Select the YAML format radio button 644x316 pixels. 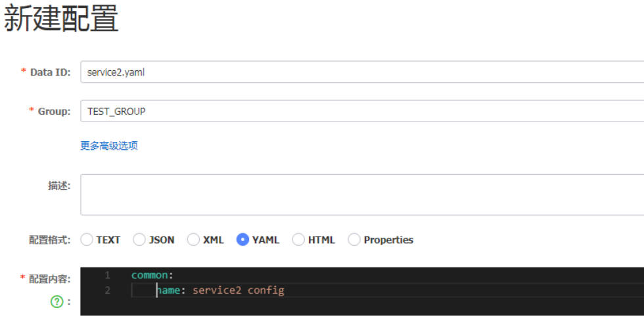[242, 240]
